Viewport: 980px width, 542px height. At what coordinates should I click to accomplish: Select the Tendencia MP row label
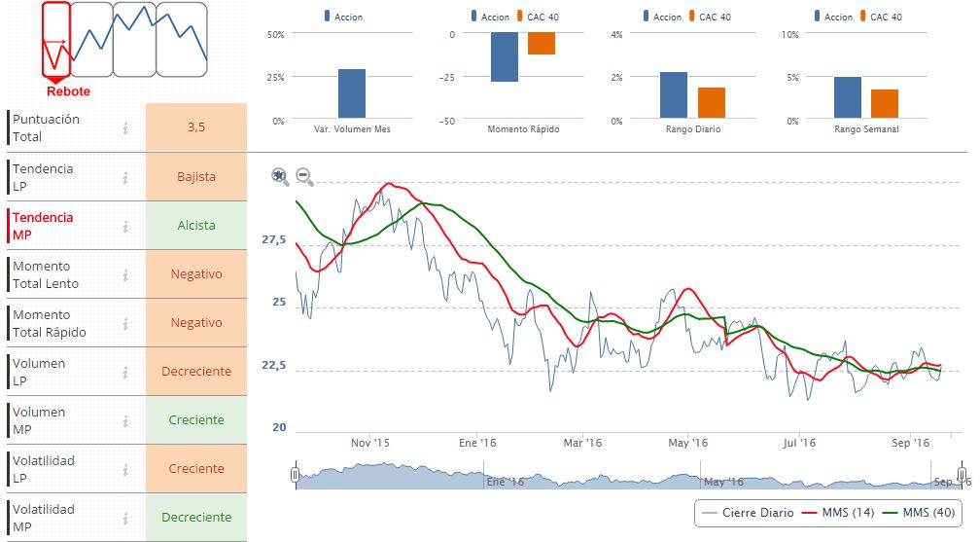point(43,226)
